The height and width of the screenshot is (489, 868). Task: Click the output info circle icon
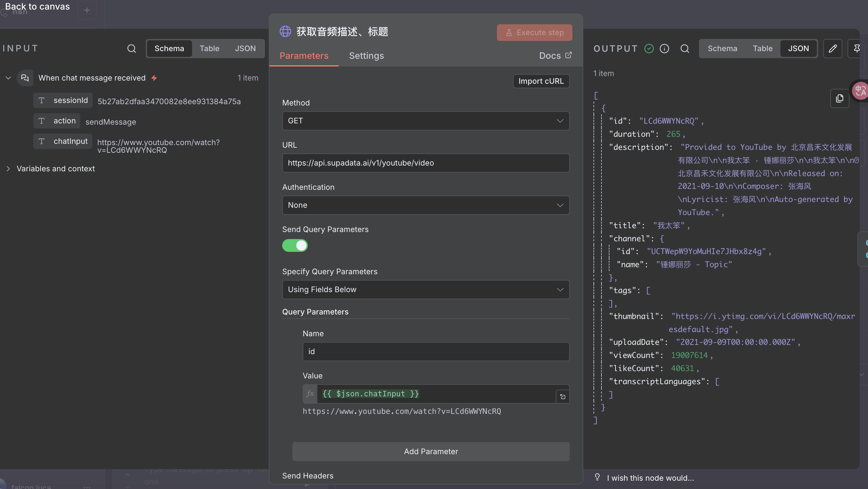click(x=664, y=49)
